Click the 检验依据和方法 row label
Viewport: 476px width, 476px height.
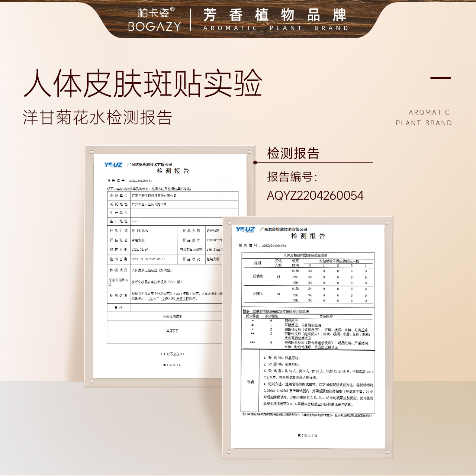[x=118, y=282]
